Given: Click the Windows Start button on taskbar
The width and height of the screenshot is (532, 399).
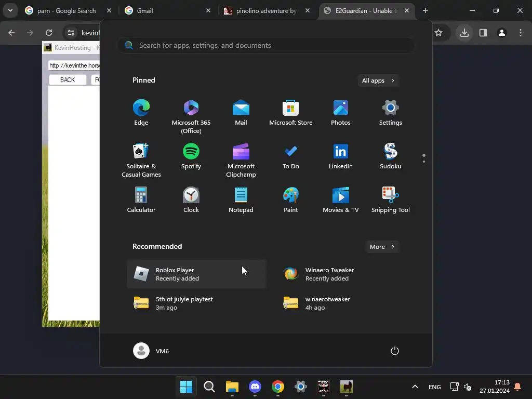Looking at the screenshot, I should point(186,387).
